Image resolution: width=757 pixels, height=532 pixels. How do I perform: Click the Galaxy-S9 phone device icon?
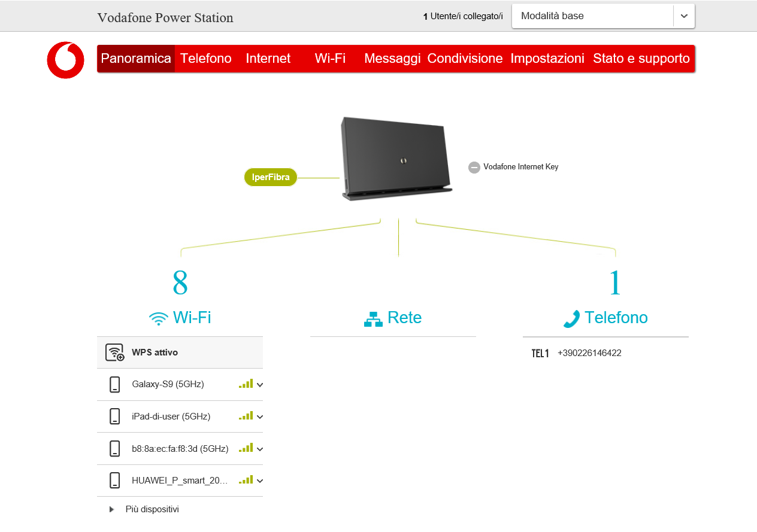pyautogui.click(x=115, y=384)
